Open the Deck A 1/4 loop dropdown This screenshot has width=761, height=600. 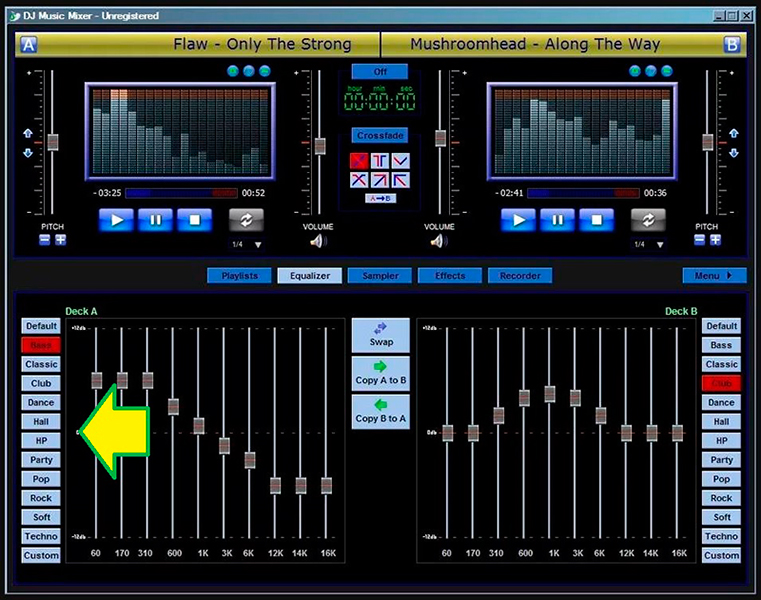click(x=258, y=245)
